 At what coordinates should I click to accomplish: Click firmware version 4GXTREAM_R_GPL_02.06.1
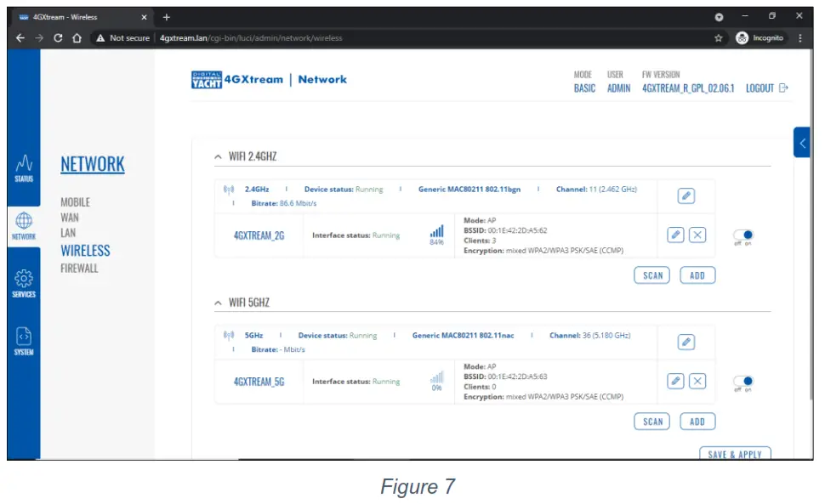point(688,88)
